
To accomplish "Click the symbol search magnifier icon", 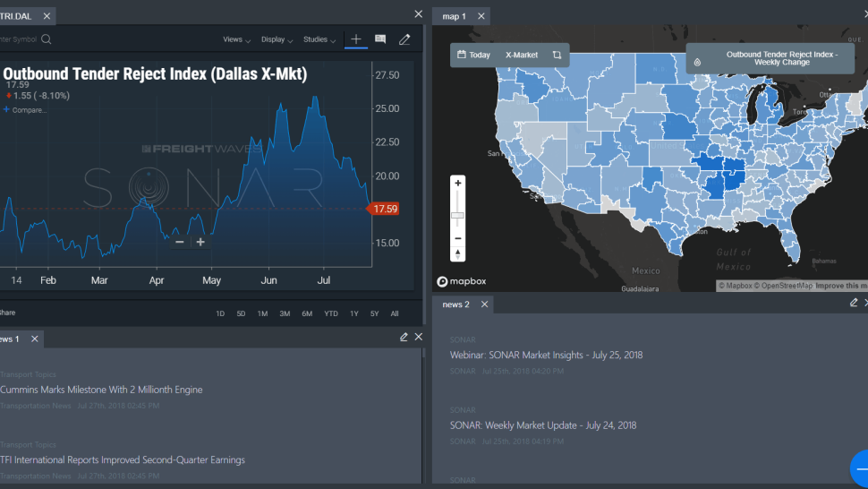I will (47, 39).
